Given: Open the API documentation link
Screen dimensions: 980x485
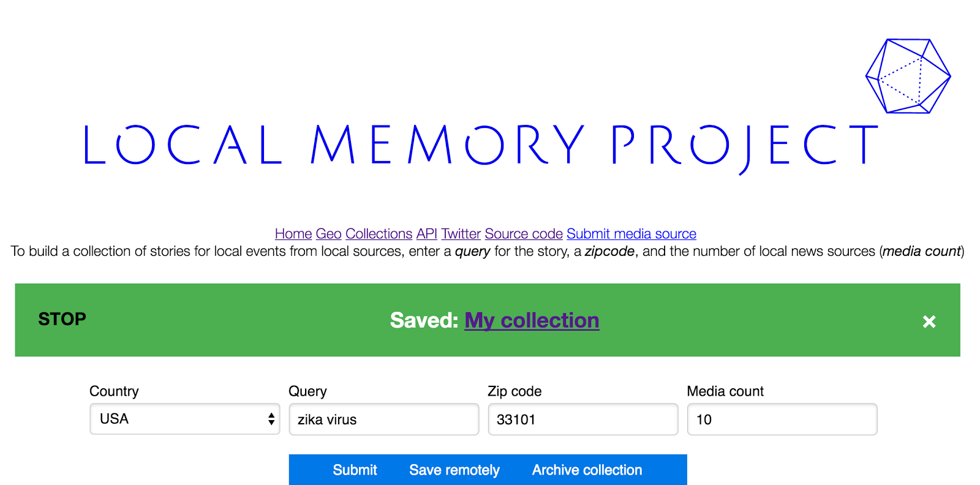Looking at the screenshot, I should pos(427,233).
